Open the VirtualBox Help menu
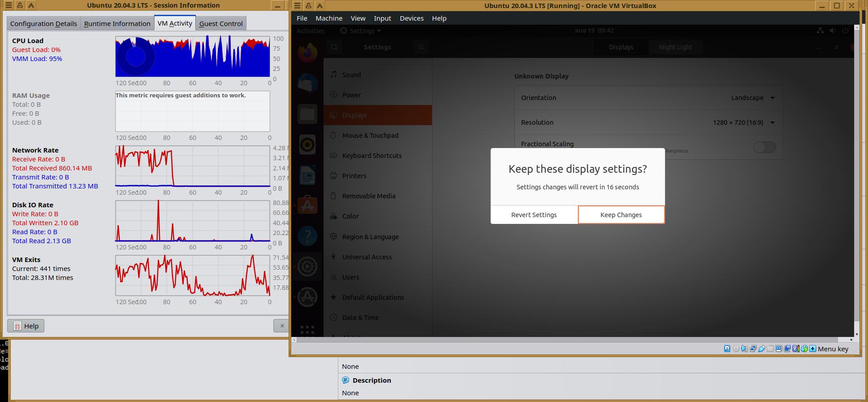 pyautogui.click(x=439, y=18)
